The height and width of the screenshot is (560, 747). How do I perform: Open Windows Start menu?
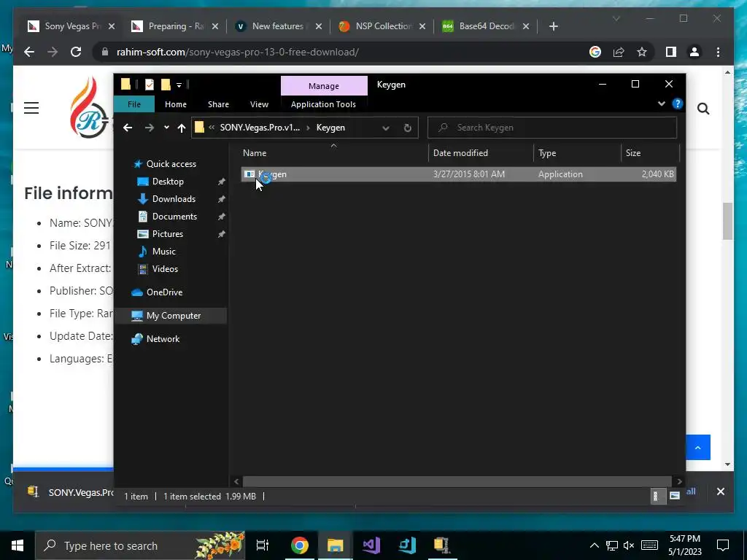[x=18, y=545]
